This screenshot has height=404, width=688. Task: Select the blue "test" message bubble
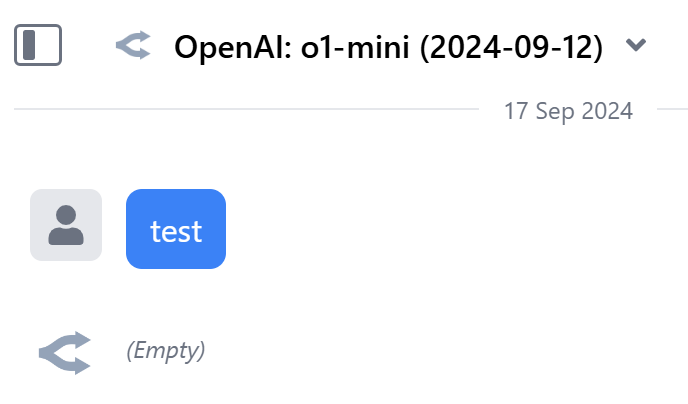[176, 229]
